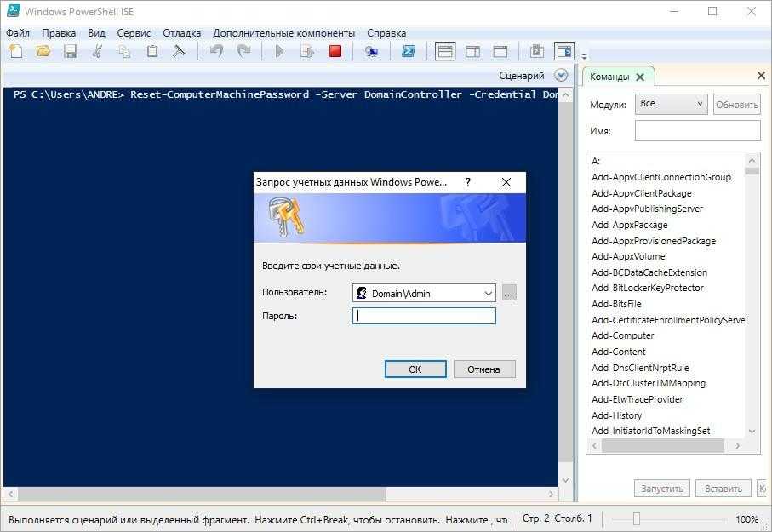Click the New remote PowerShell tab icon
The image size is (772, 532).
click(x=371, y=52)
